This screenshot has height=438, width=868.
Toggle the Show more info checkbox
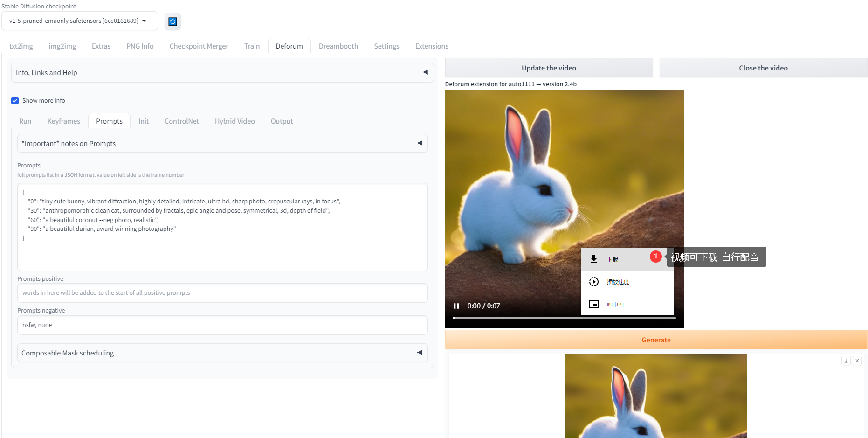[15, 101]
